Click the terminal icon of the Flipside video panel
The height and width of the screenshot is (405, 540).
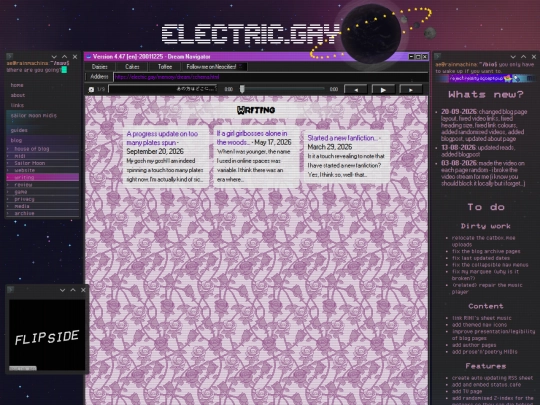[x=10, y=290]
